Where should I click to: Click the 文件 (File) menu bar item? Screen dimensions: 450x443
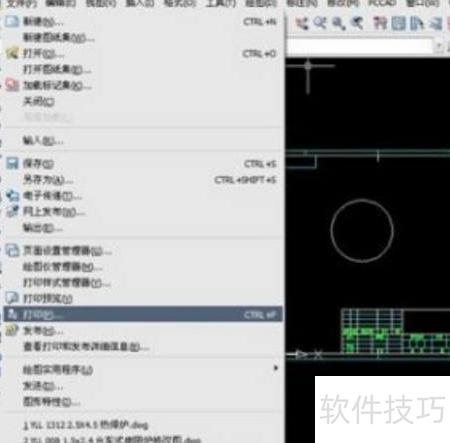click(x=21, y=3)
